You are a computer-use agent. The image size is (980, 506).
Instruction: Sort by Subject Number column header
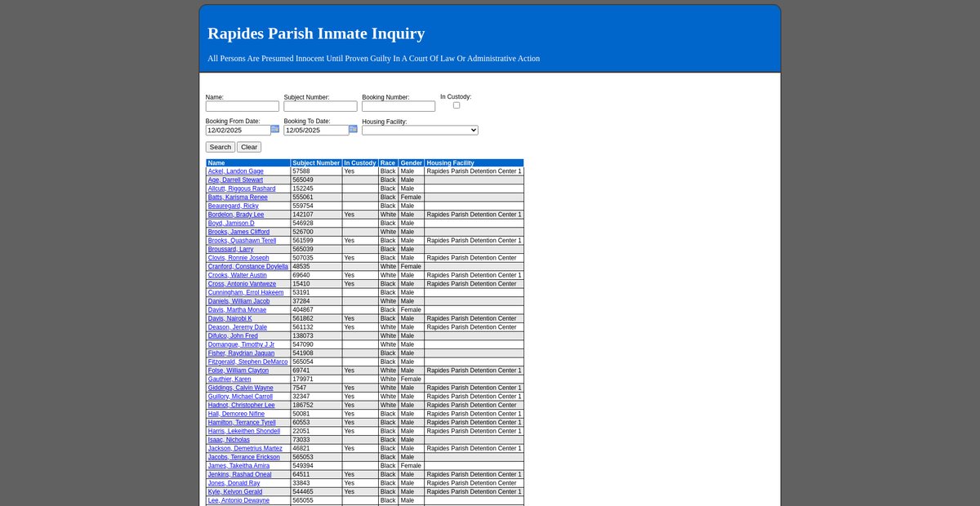tap(316, 163)
